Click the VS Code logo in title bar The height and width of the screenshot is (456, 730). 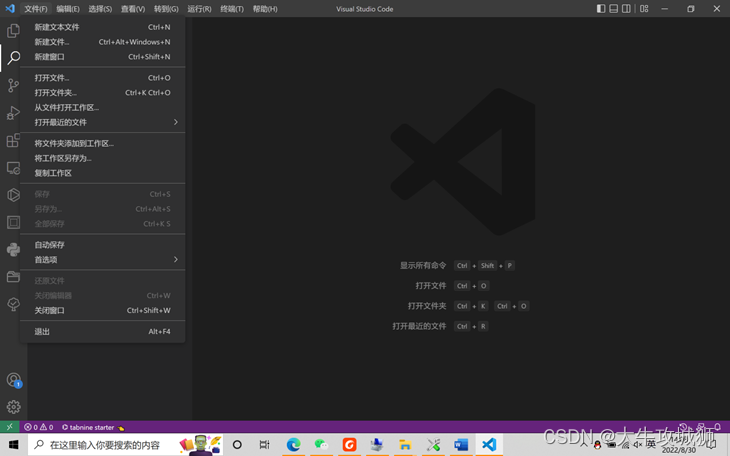pos(10,9)
